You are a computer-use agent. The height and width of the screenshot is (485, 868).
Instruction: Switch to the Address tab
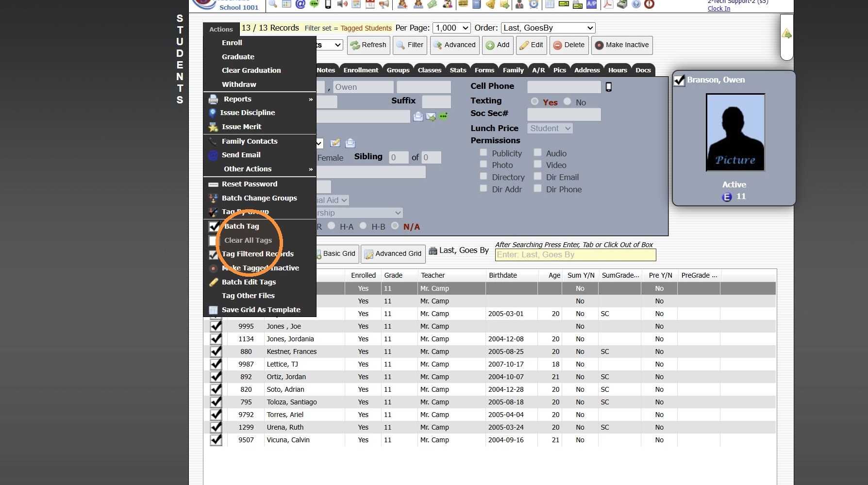(x=587, y=70)
